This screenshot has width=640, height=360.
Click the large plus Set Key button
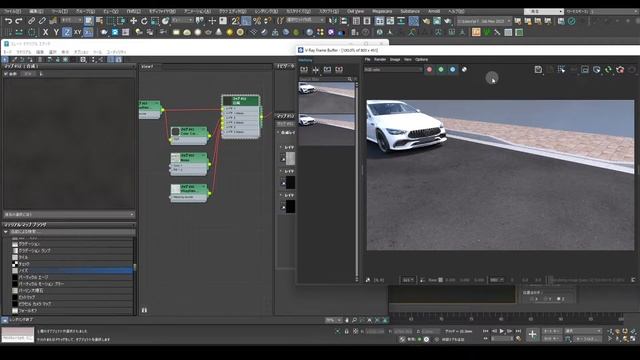pos(532,335)
